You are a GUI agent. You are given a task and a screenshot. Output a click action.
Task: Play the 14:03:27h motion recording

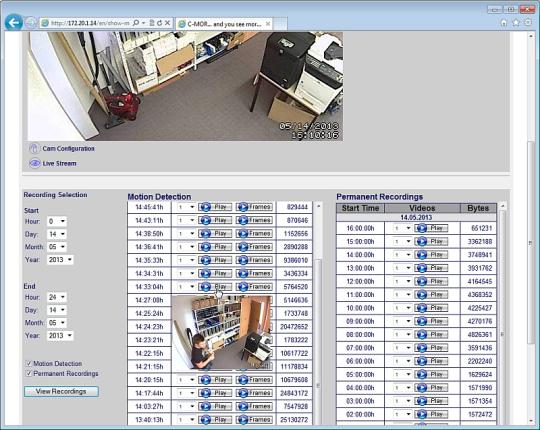(x=215, y=406)
